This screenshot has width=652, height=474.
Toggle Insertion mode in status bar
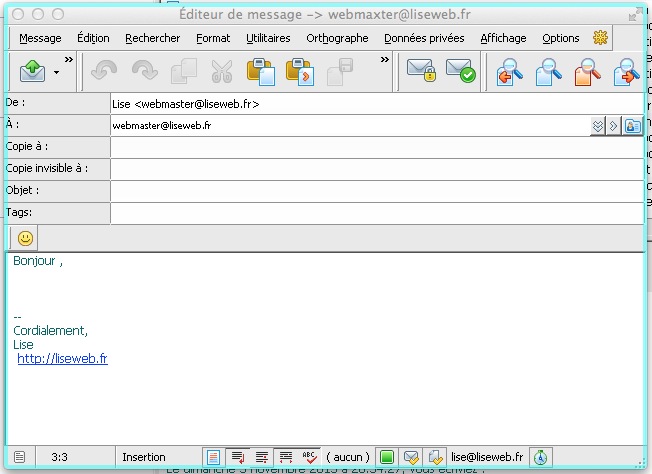coord(144,457)
